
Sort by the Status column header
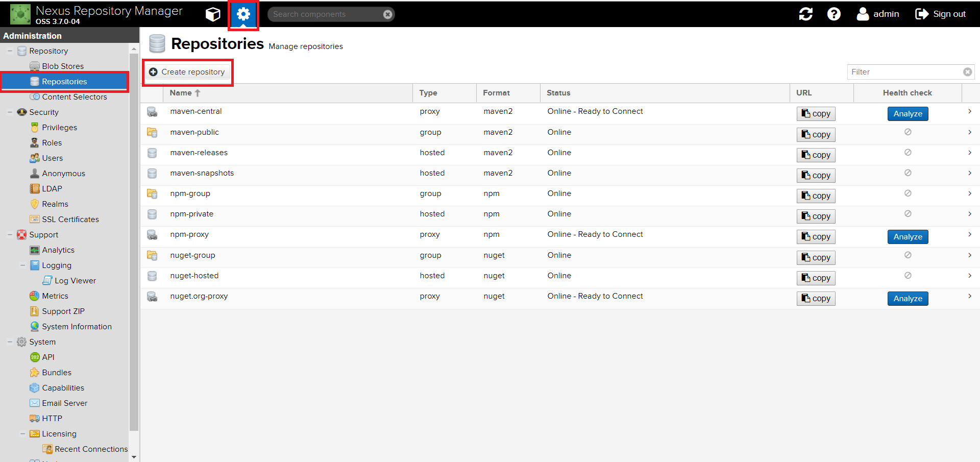[x=665, y=93]
